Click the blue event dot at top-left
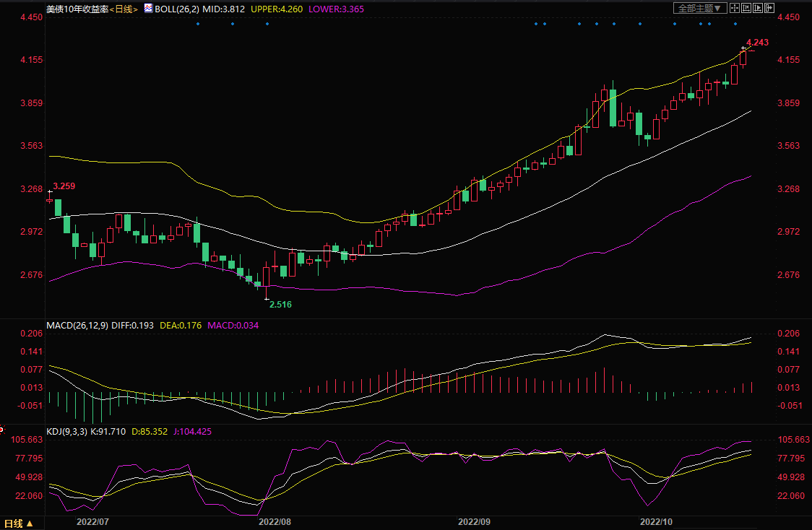 (x=197, y=24)
